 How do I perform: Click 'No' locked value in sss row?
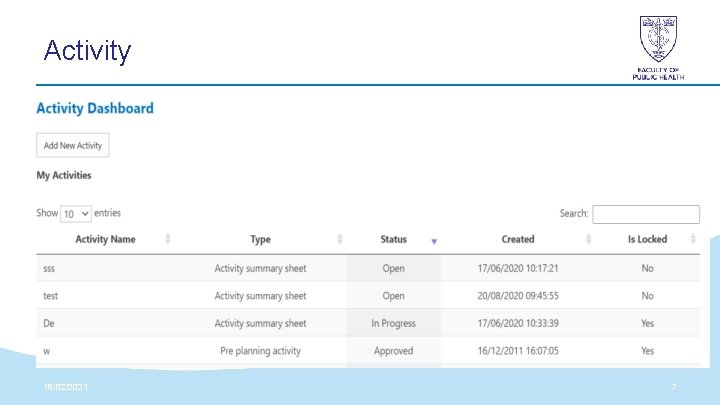coord(647,268)
